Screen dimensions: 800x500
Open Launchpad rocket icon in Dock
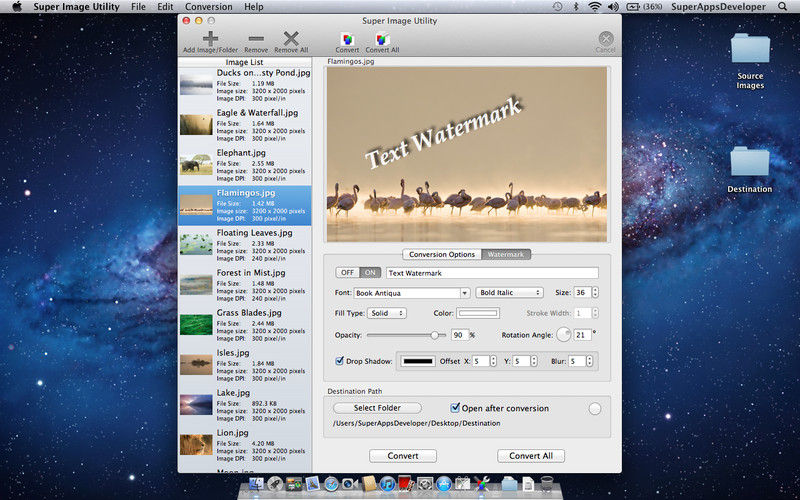(275, 484)
